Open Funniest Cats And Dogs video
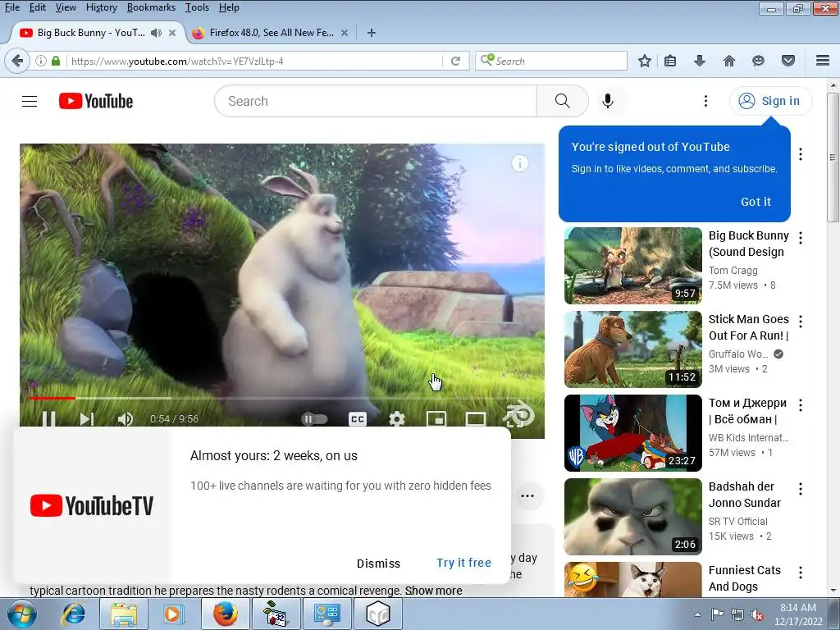This screenshot has width=840, height=630. pos(632,580)
